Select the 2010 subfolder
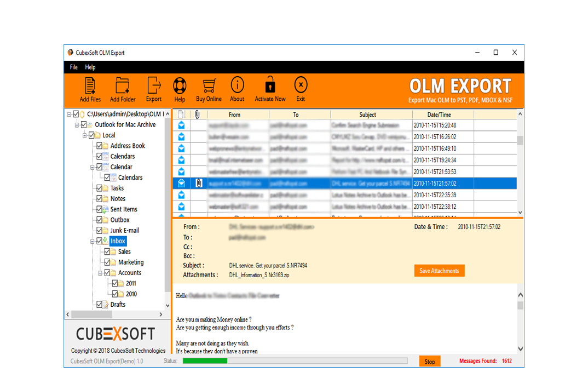Viewport: 588px width, 389px height. (131, 294)
